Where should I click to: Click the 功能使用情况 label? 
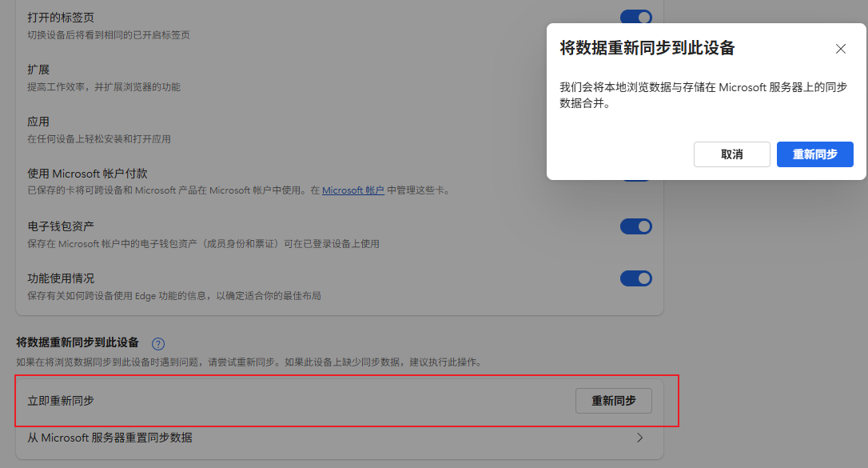pos(61,278)
